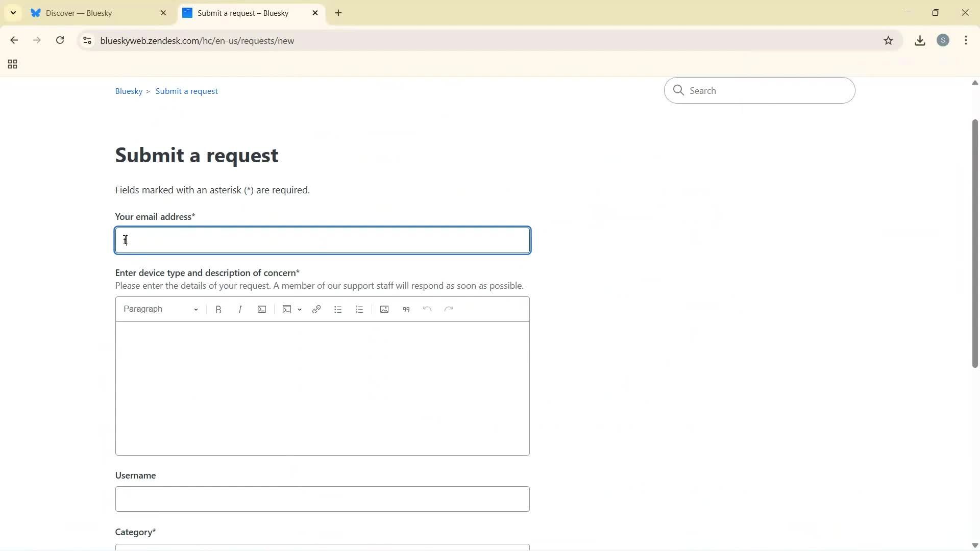Screen dimensions: 980x551
Task: Undo the last editor change
Action: tap(427, 309)
